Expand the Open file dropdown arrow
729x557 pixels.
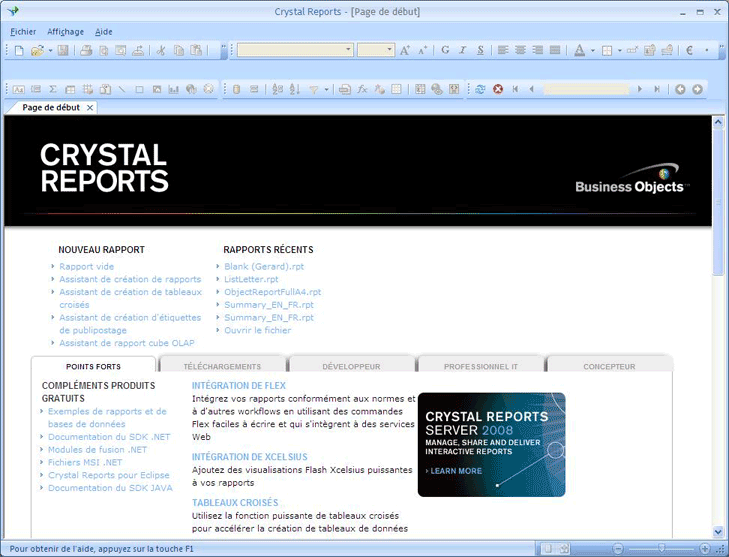(x=50, y=51)
